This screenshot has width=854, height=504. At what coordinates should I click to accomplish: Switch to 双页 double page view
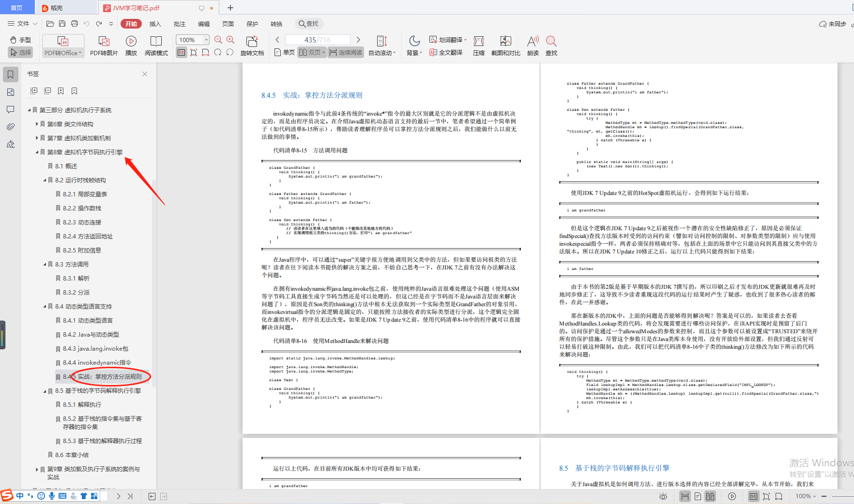pyautogui.click(x=312, y=52)
